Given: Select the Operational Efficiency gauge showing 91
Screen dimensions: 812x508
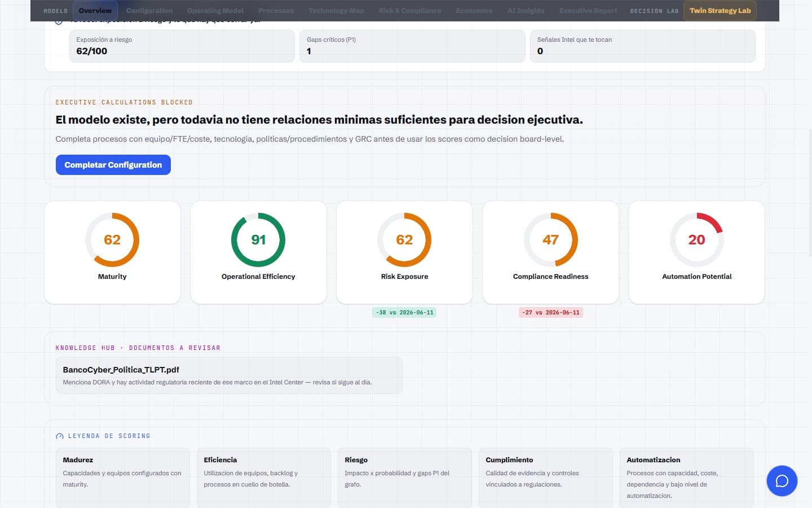Looking at the screenshot, I should click(x=258, y=240).
